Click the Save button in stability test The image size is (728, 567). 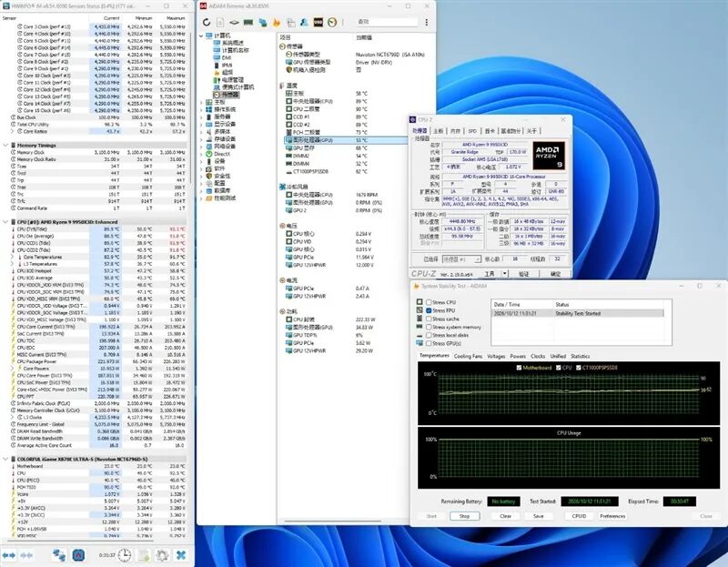click(x=538, y=516)
